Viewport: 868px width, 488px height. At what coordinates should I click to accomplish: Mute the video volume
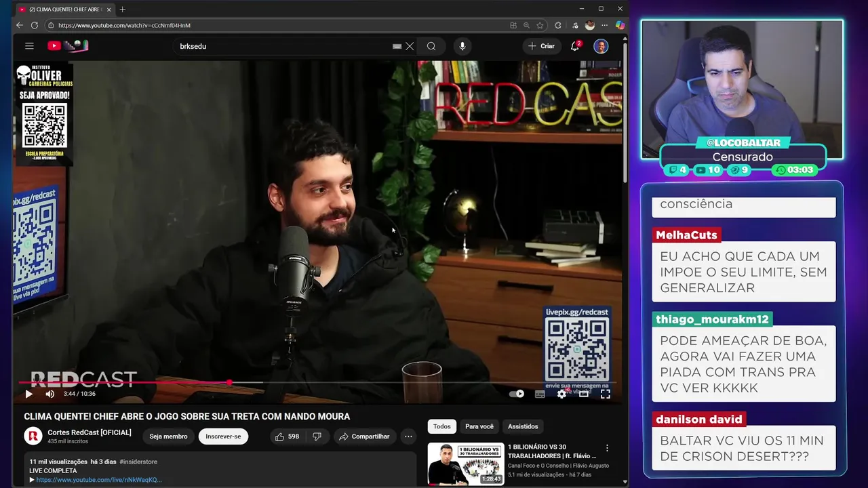point(50,394)
